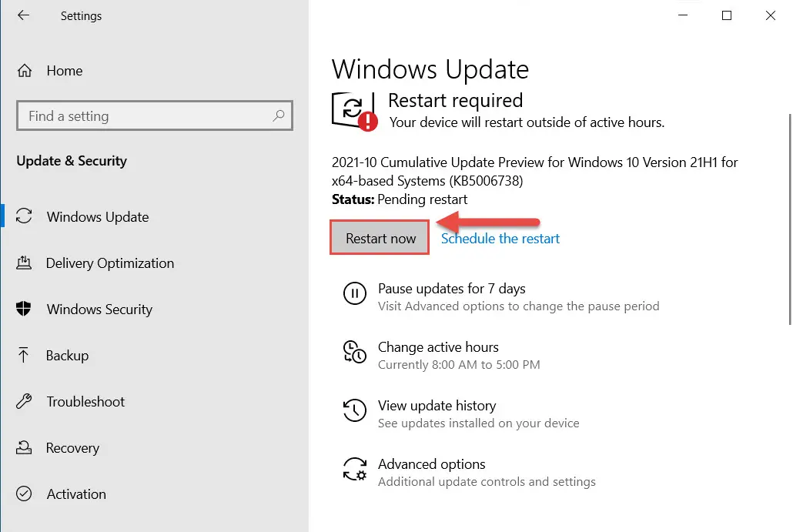Click the Restart now button
This screenshot has width=793, height=532.
380,238
